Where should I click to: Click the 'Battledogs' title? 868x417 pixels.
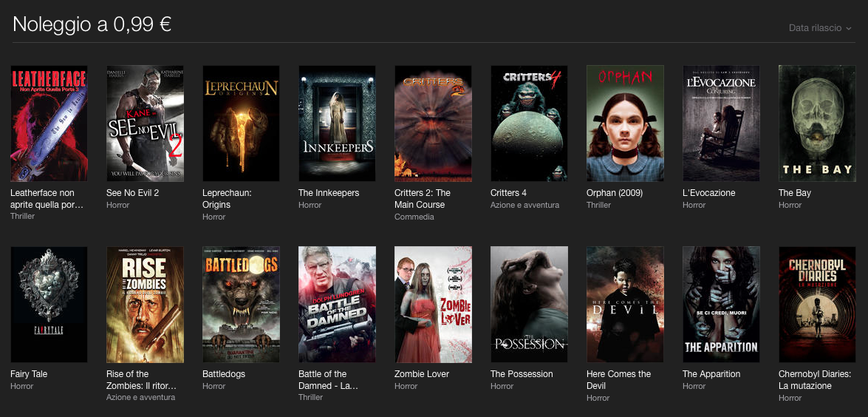point(224,374)
